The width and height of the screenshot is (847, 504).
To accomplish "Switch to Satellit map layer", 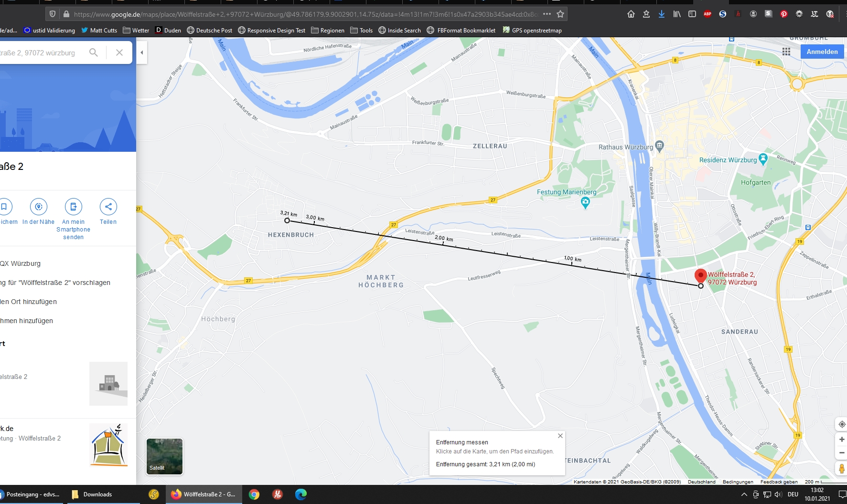I will point(164,456).
